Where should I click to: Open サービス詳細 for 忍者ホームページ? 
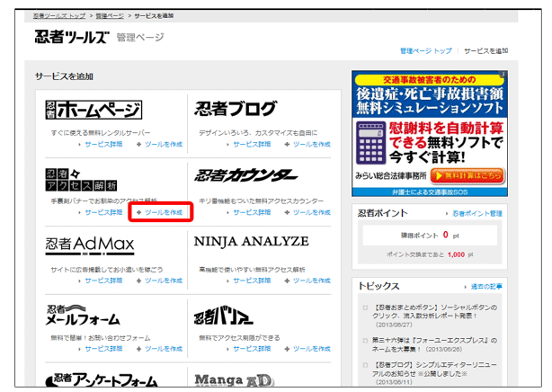click(x=103, y=144)
